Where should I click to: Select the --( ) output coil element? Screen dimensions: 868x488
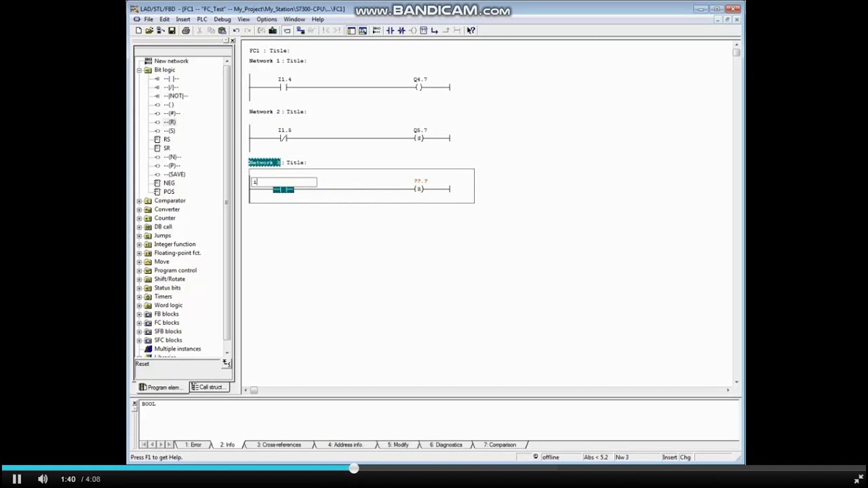(169, 104)
